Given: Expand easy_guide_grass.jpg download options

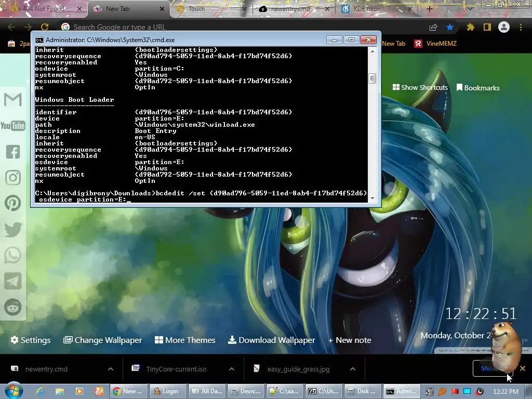Looking at the screenshot, I should [x=353, y=369].
